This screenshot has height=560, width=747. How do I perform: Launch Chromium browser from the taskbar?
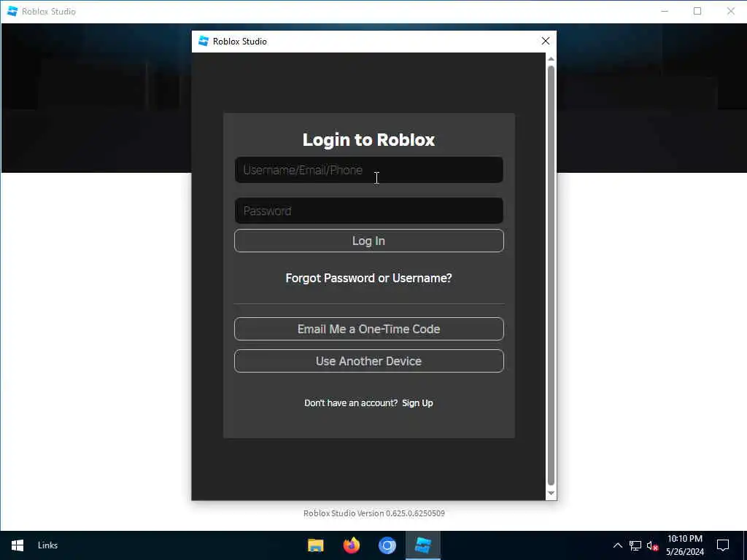(x=387, y=545)
